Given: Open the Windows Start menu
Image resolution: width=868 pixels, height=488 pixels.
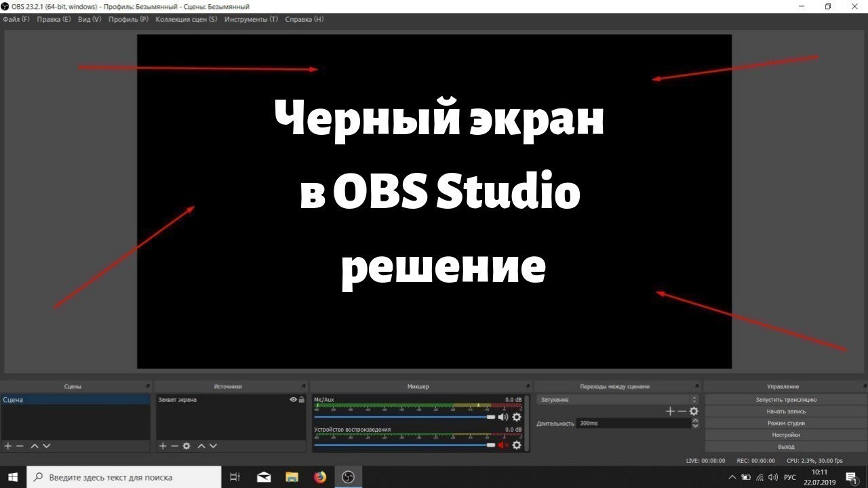Looking at the screenshot, I should (x=13, y=477).
